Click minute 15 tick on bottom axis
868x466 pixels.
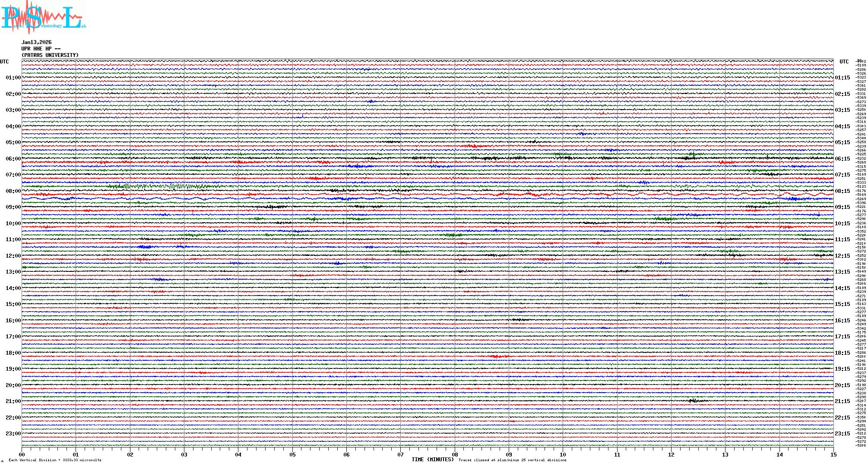pyautogui.click(x=833, y=454)
